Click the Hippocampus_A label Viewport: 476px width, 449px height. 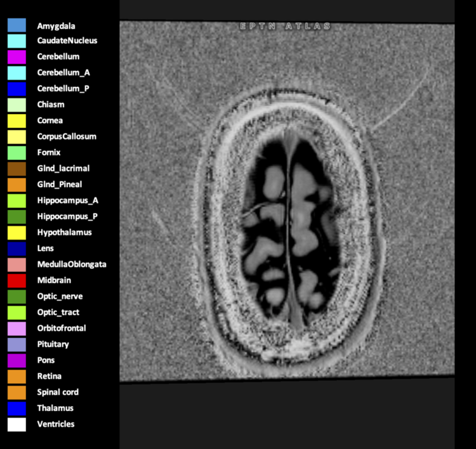(68, 201)
